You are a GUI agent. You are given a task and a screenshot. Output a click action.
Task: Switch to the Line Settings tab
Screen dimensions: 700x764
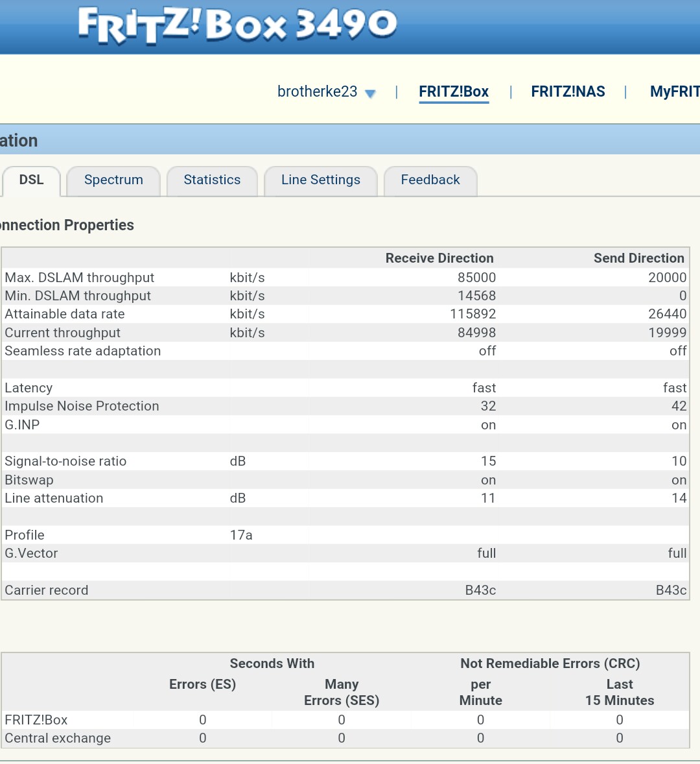[320, 180]
